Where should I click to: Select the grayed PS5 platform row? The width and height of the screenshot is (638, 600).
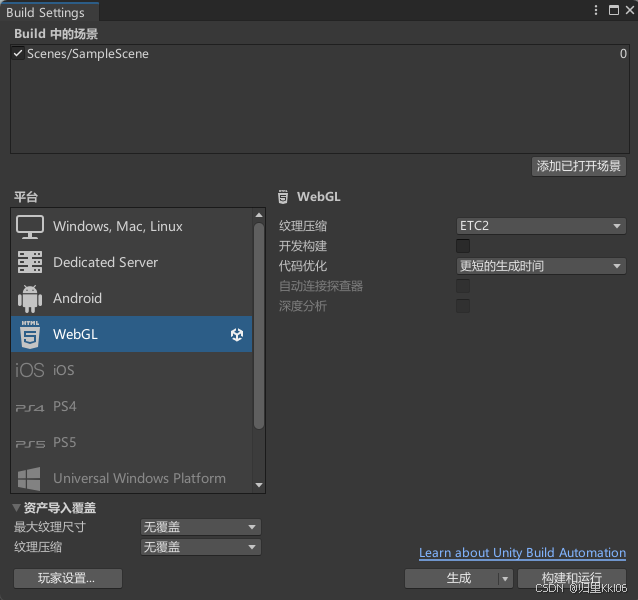[132, 442]
